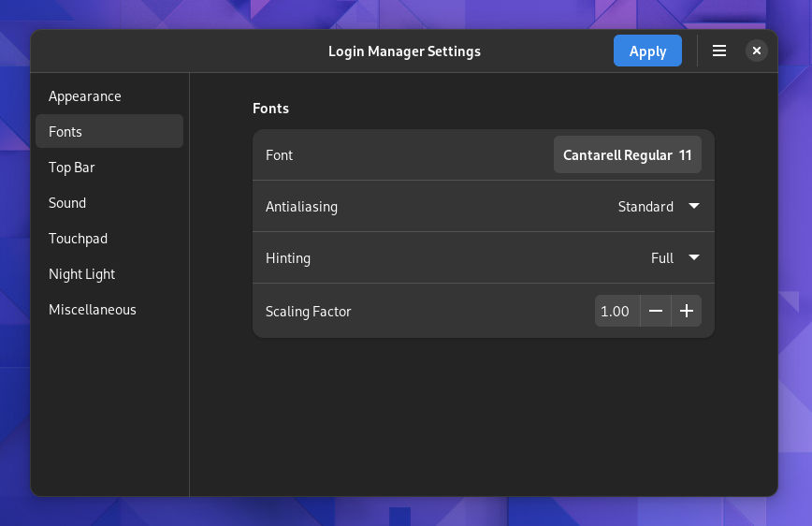Click the Scaling Factor row label
The image size is (812, 526).
point(308,312)
